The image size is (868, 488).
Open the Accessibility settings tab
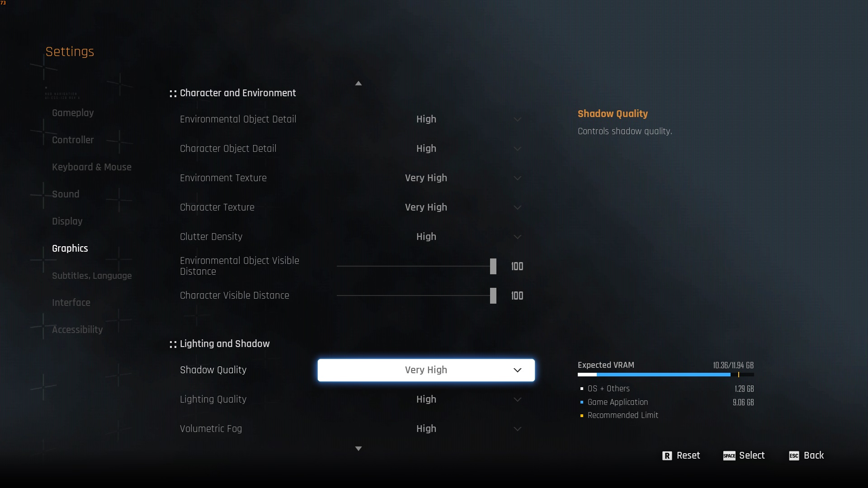(77, 330)
